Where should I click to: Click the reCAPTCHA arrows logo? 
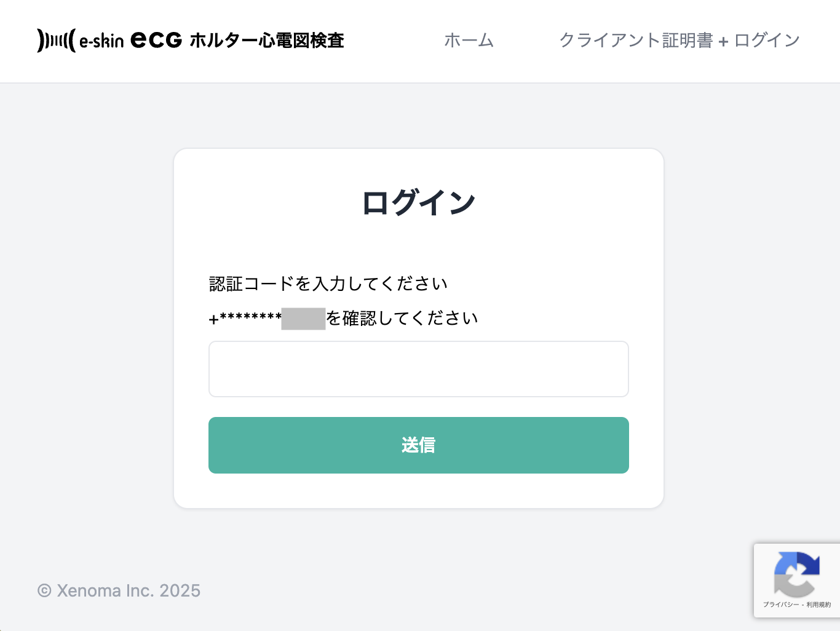[x=797, y=574]
